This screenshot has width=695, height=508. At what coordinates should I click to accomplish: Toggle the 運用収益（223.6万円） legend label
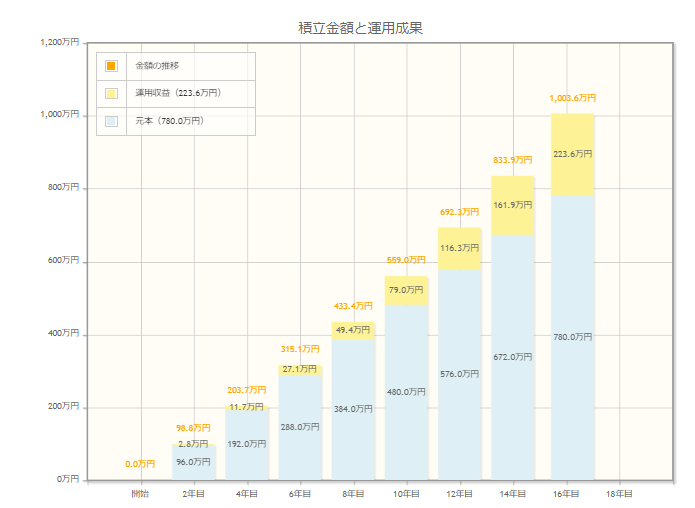coord(178,93)
